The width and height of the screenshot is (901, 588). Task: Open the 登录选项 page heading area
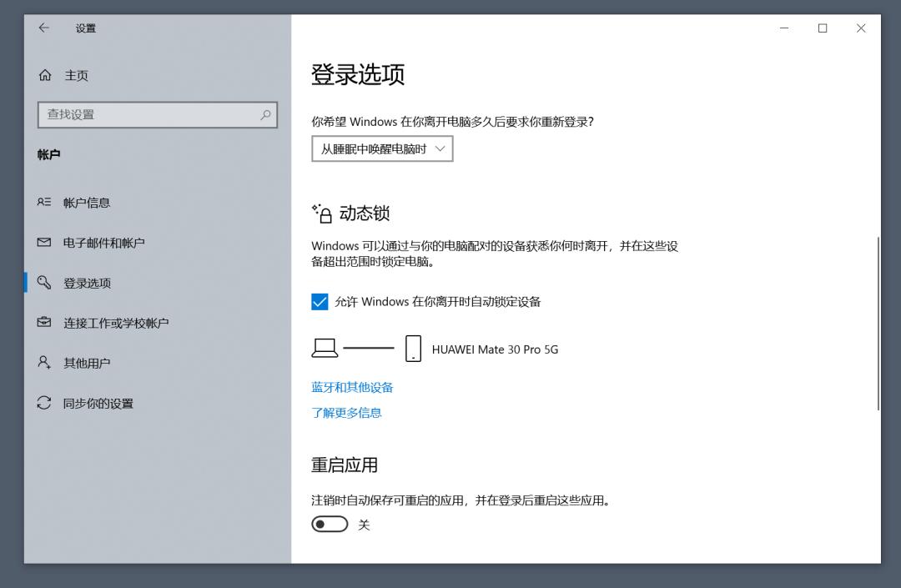[x=357, y=74]
